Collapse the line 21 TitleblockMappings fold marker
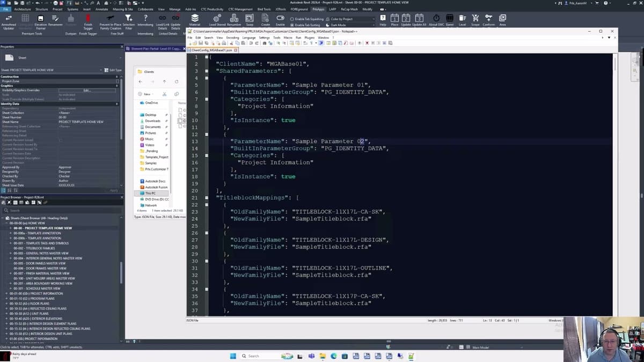 coord(207,197)
